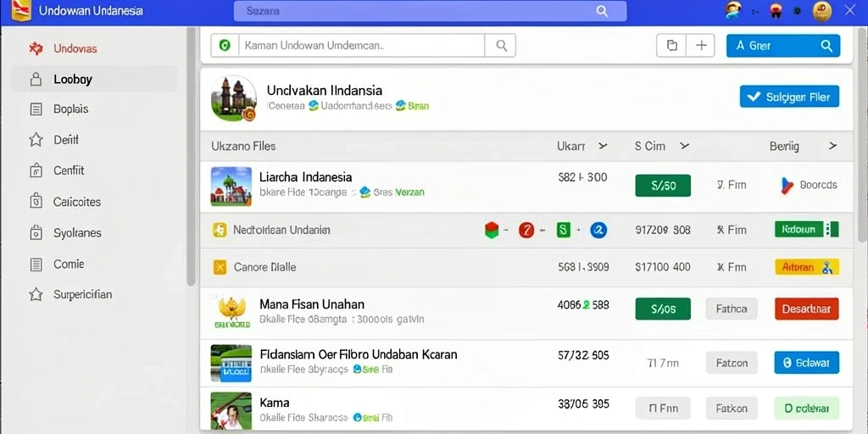Click the blue Sclawar button
Viewport: 868px width, 434px height.
(x=807, y=363)
